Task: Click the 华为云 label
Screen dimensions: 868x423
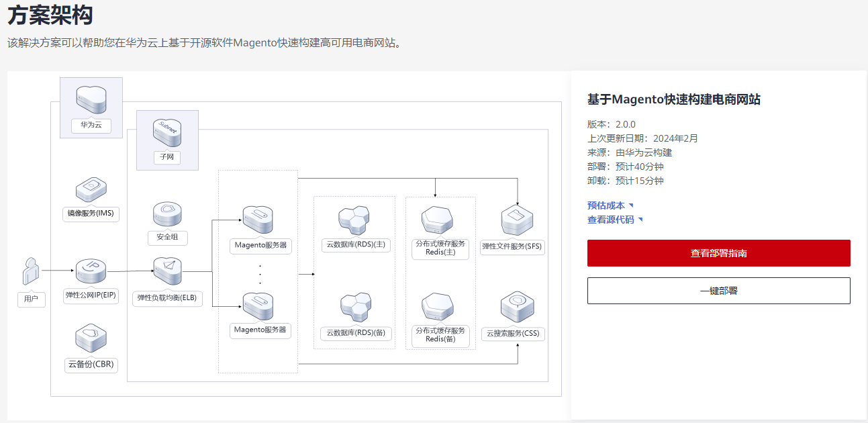Action: coord(91,125)
